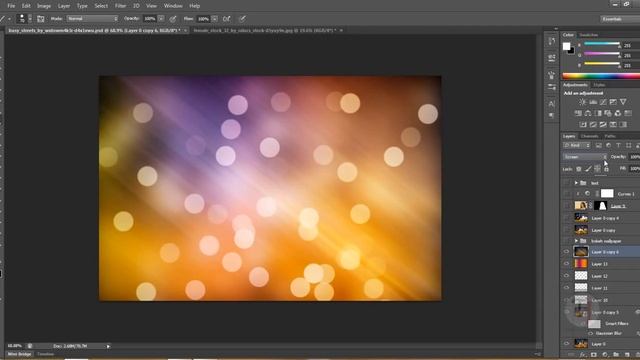Toggle the brush panel icon

[40, 19]
